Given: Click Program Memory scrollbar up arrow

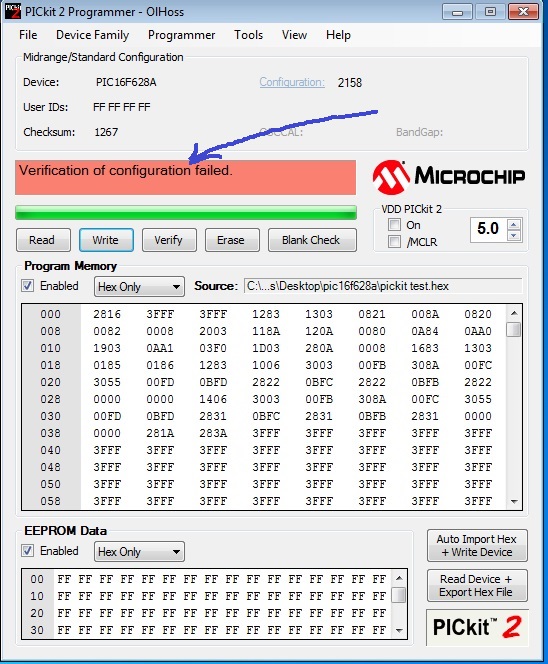Looking at the screenshot, I should click(x=514, y=313).
